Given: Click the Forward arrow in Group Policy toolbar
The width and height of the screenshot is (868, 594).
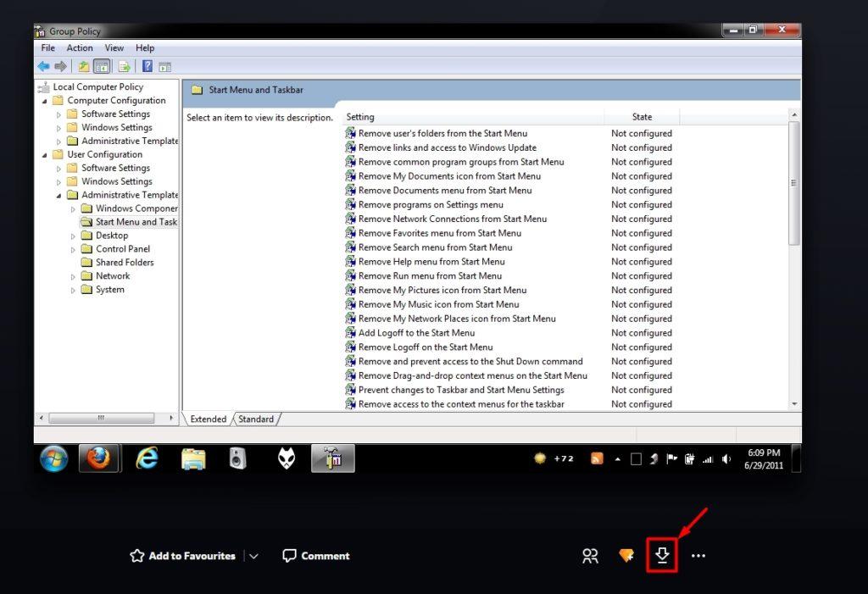Looking at the screenshot, I should [60, 67].
